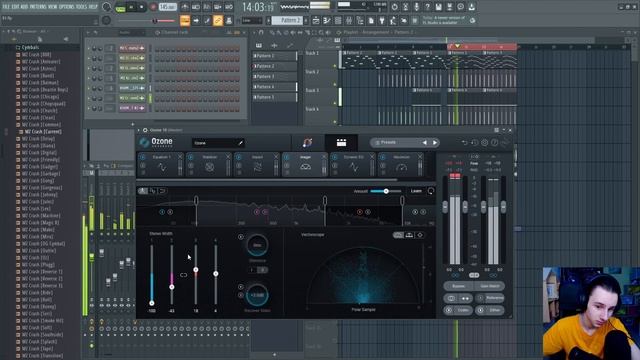Select Stereoize mode II button
640x360 pixels.
pyautogui.click(x=263, y=270)
